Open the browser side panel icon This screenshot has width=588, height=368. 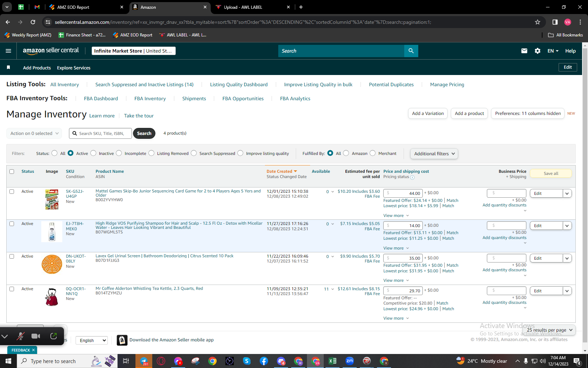(x=555, y=22)
